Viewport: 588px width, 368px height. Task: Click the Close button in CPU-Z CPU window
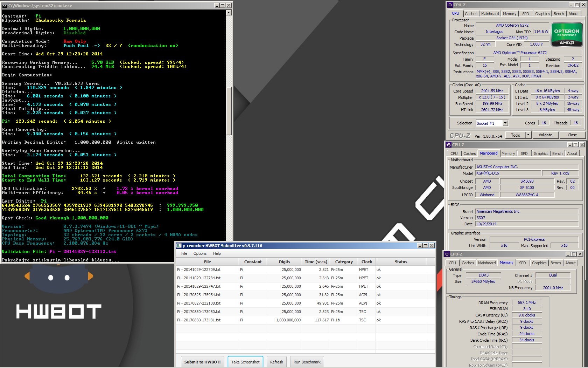coord(572,135)
